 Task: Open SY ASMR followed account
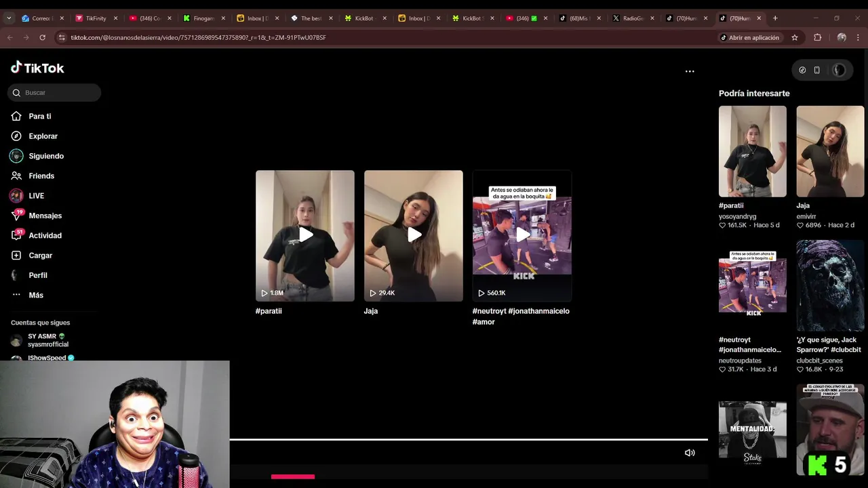tap(47, 340)
